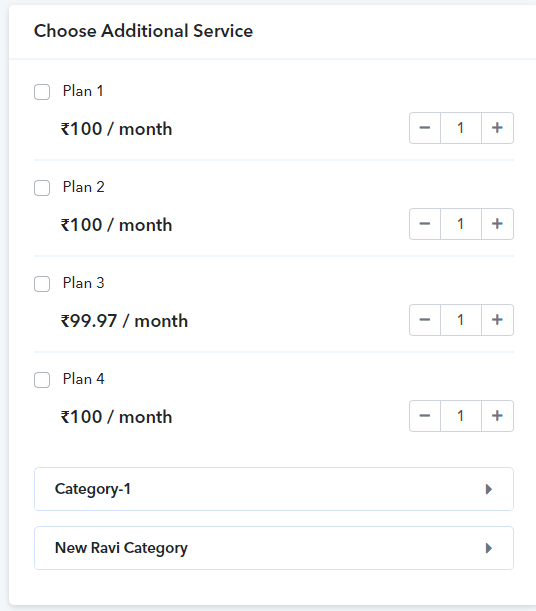Increment Plan 3 quantity using plus icon
The width and height of the screenshot is (536, 611).
497,320
